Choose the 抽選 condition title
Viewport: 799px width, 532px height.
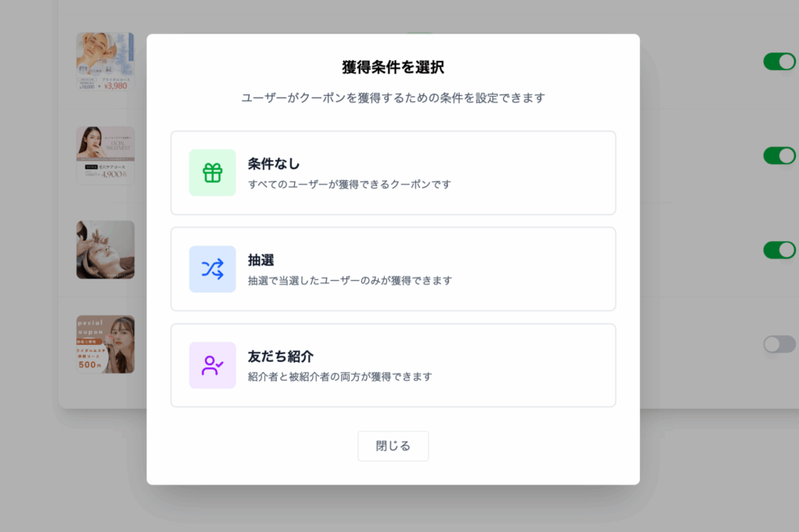point(261,261)
